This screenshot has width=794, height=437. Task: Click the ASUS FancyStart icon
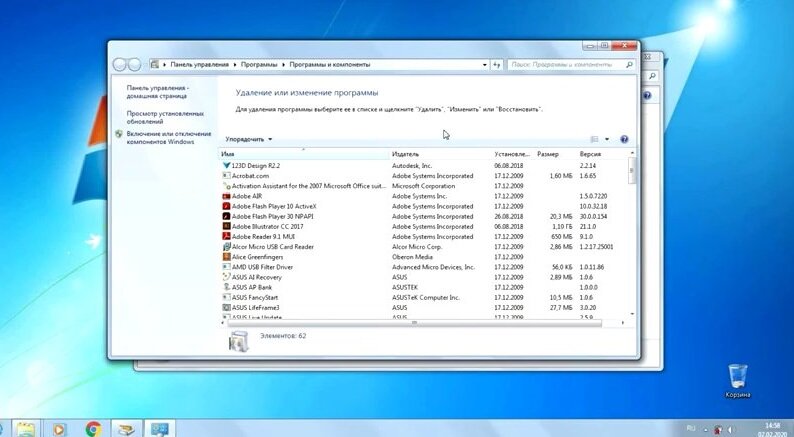click(x=226, y=297)
